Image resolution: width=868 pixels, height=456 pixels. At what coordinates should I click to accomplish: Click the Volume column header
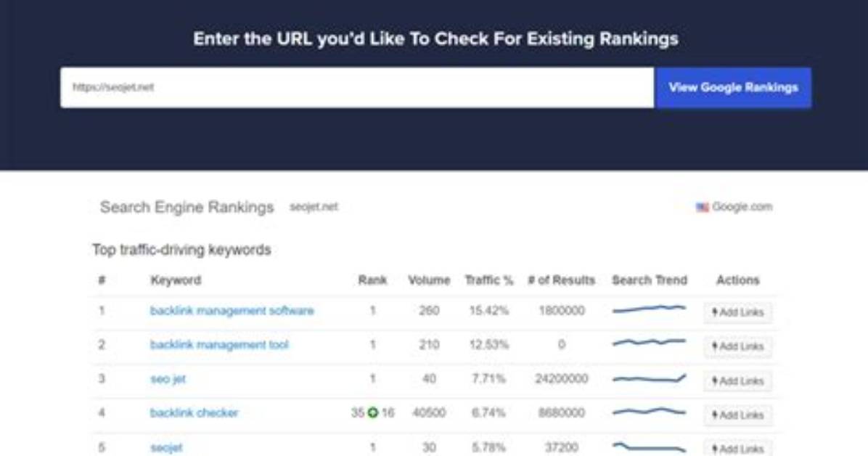coord(429,280)
